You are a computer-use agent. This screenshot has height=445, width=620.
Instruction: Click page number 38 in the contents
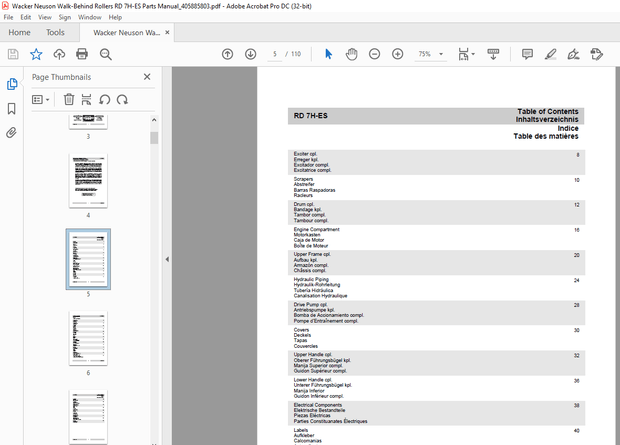point(577,405)
